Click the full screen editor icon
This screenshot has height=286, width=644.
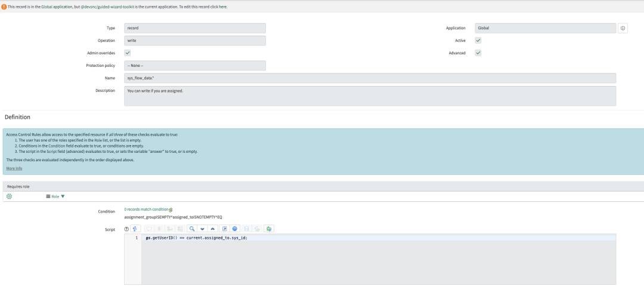tap(225, 229)
